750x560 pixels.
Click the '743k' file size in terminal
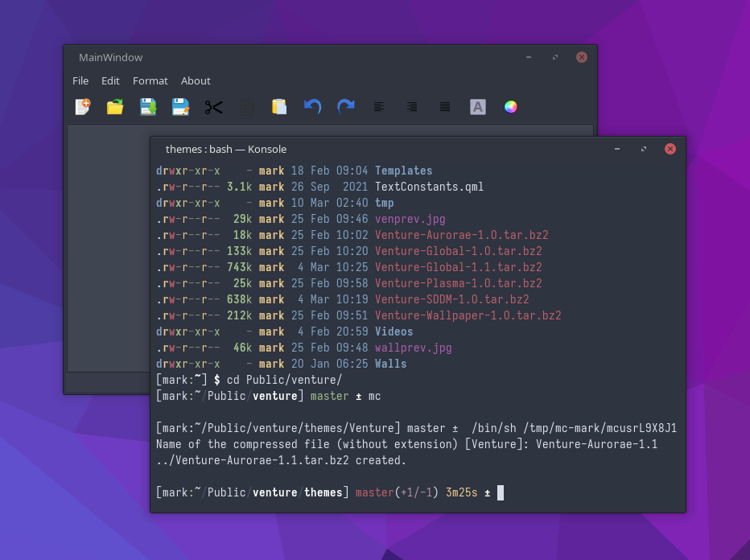tap(239, 267)
